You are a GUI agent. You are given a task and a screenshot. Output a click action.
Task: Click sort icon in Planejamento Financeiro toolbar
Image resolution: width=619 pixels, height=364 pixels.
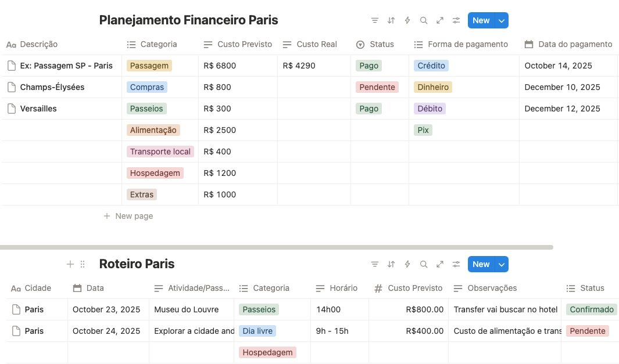coord(391,20)
